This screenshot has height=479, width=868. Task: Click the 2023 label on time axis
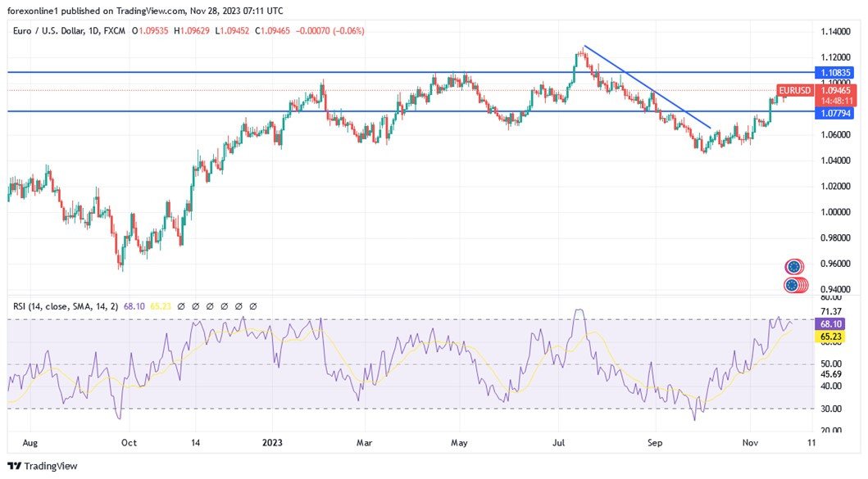(x=272, y=442)
